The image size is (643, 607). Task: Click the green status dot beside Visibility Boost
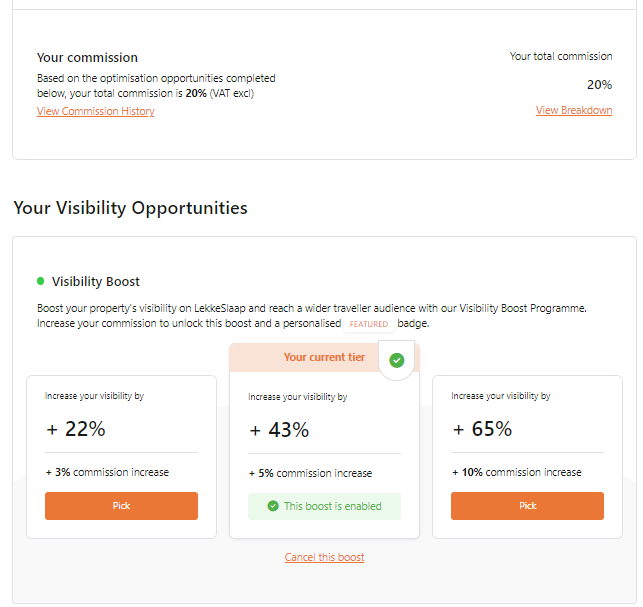41,281
